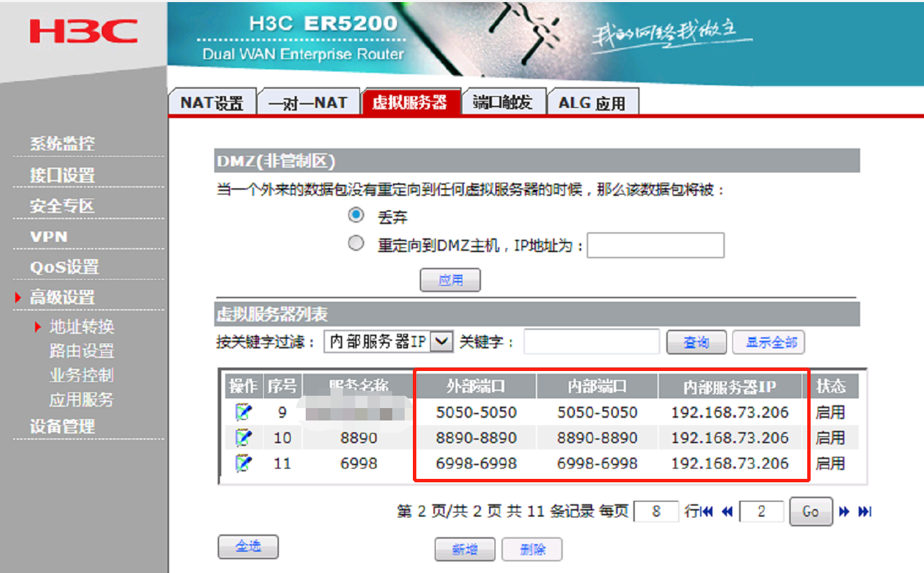
Task: Select the 虚拟服务器 tab
Action: tap(410, 102)
